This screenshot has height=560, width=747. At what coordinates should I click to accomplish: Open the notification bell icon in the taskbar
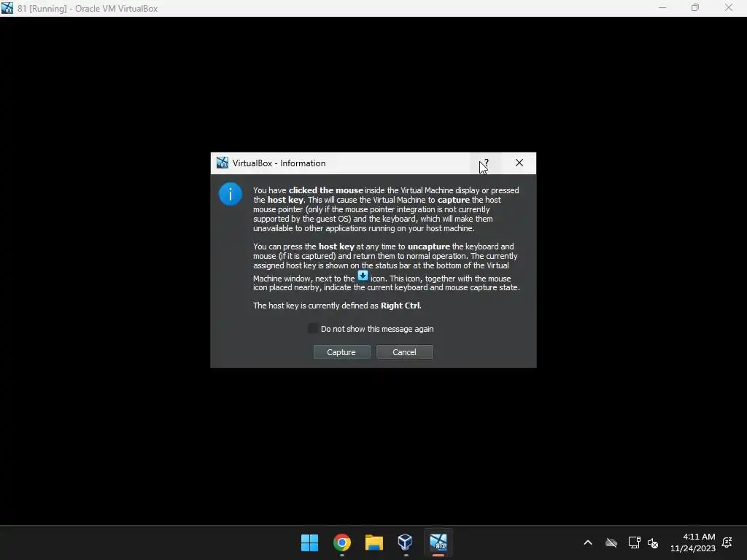tap(727, 542)
